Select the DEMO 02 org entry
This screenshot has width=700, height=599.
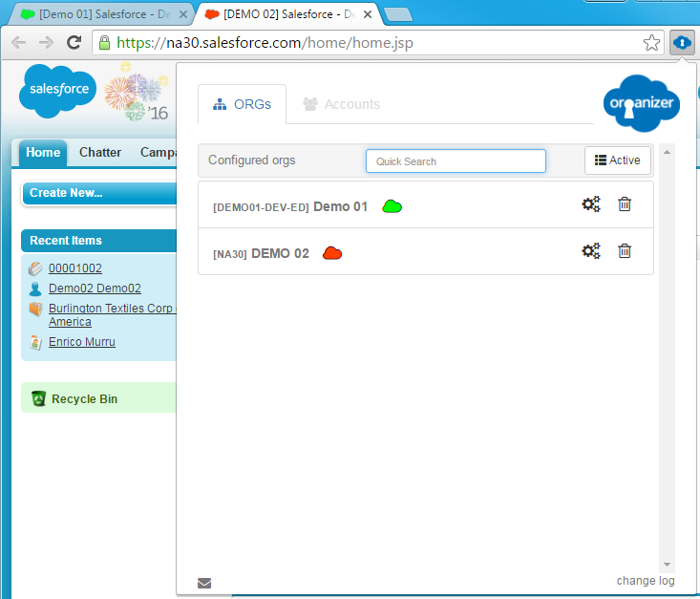(426, 252)
